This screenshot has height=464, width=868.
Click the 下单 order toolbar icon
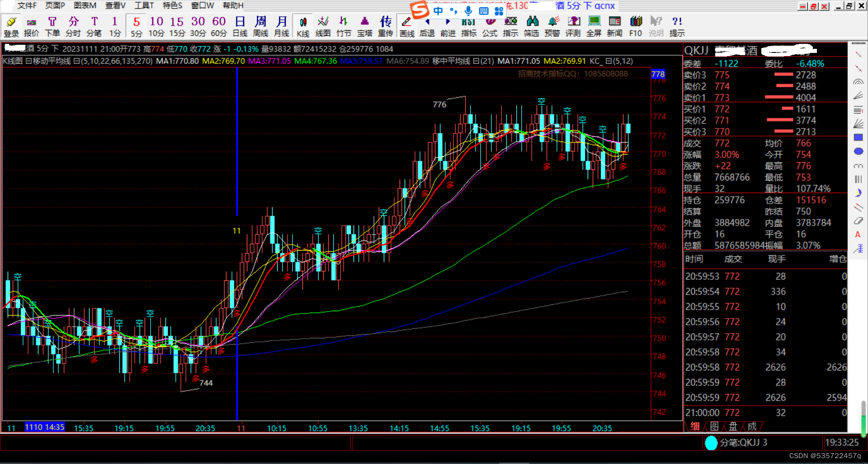pos(52,26)
